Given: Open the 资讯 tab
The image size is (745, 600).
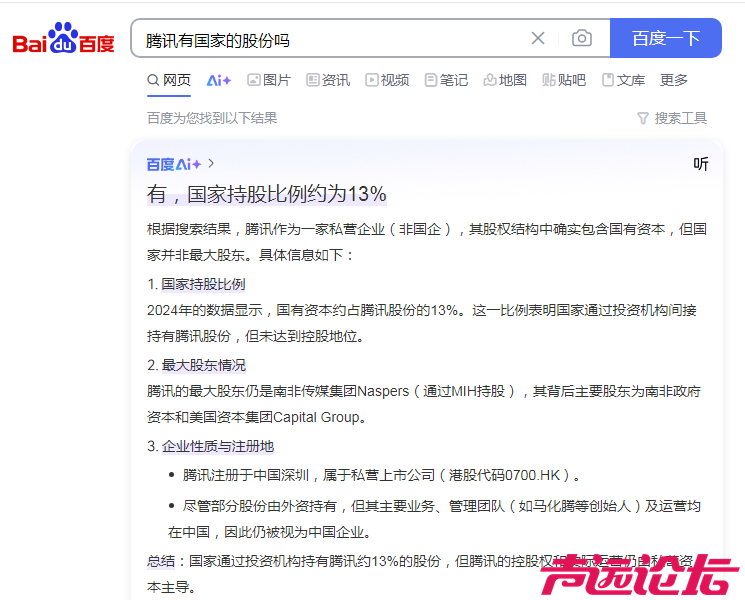Looking at the screenshot, I should [x=328, y=80].
